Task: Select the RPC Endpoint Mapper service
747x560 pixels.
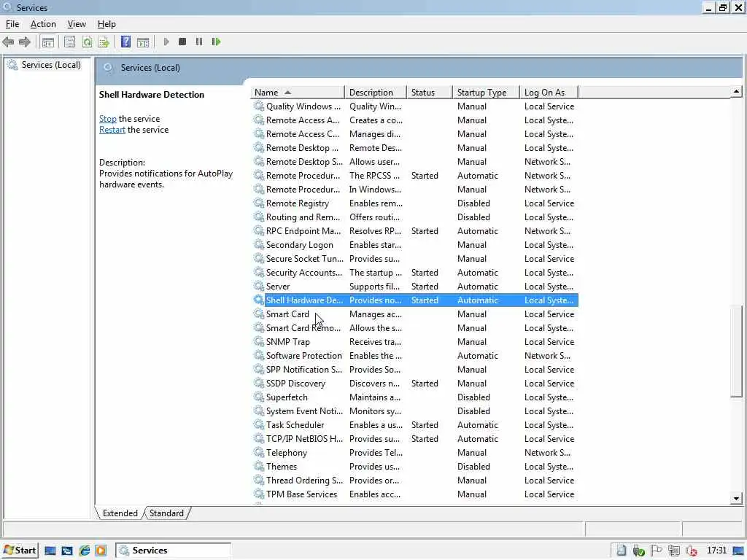Action: pos(414,230)
